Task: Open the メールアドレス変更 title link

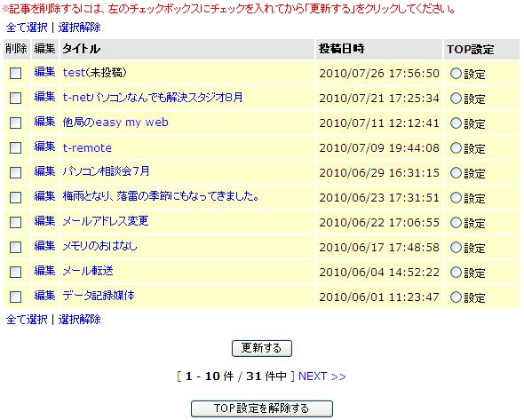Action: [x=106, y=221]
